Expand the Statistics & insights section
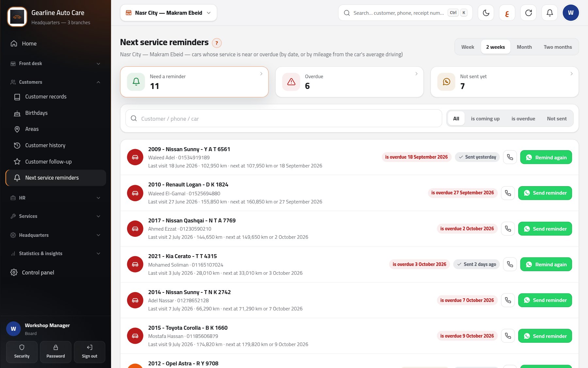 56,254
